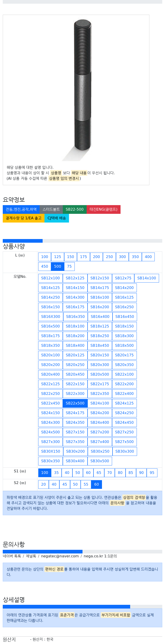165x644 pixels.
Task: Select model SB16X300
Action: click(x=51, y=317)
